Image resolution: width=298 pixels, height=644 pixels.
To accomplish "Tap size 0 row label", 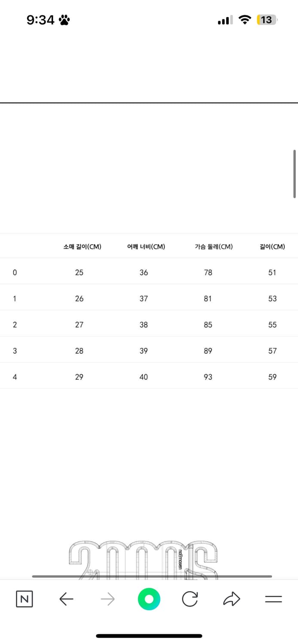I will point(15,272).
